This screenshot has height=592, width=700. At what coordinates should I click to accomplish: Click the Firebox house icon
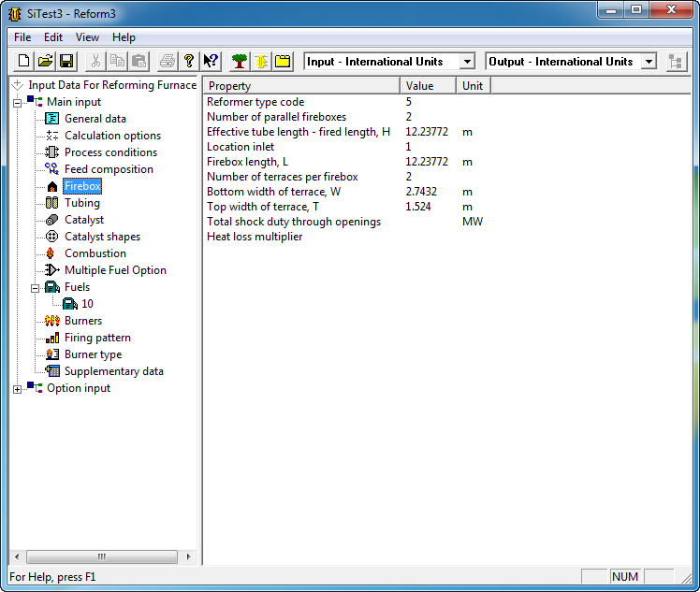coord(52,186)
